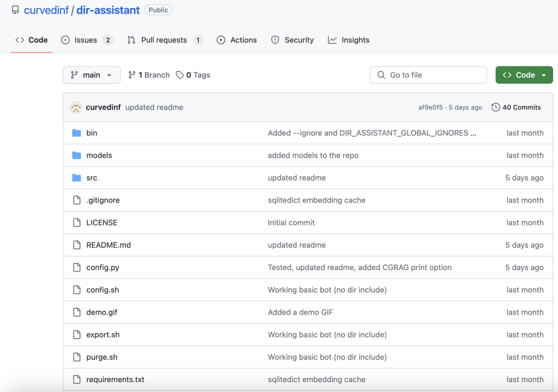The height and width of the screenshot is (392, 558).
Task: Open 'Initial commit' message link
Action: (291, 223)
